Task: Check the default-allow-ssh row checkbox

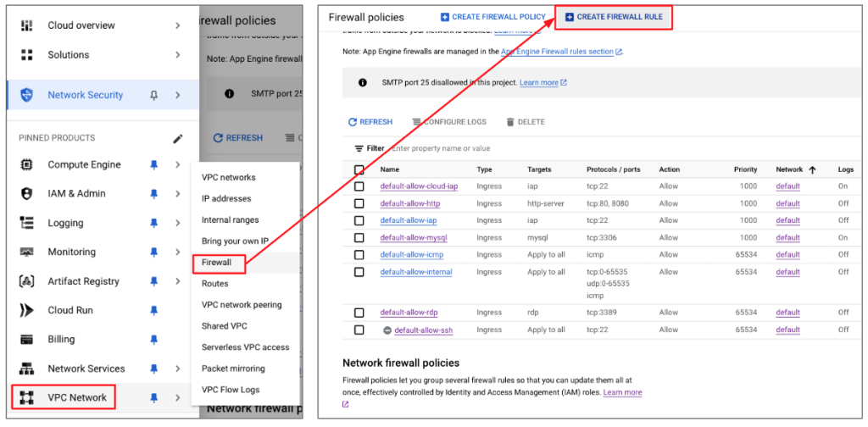Action: (x=359, y=330)
